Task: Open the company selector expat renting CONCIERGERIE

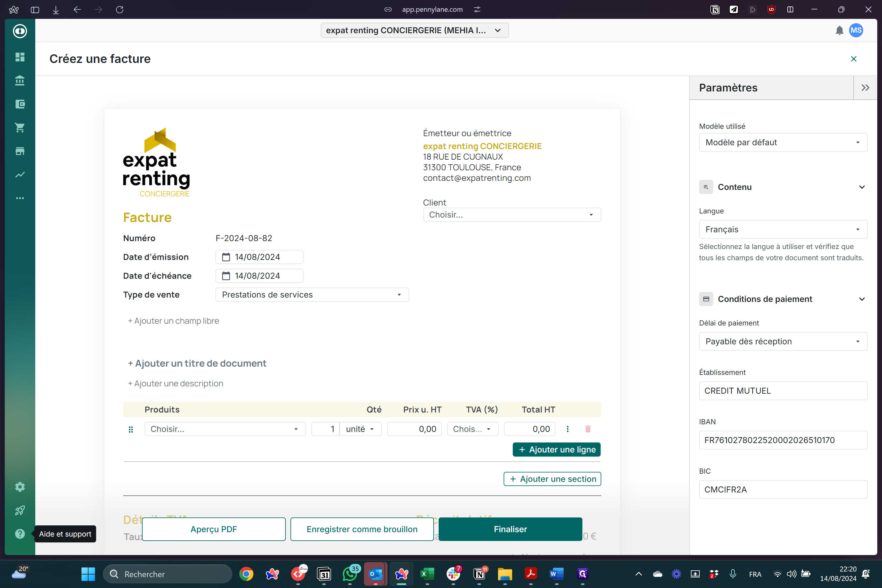Action: point(414,30)
